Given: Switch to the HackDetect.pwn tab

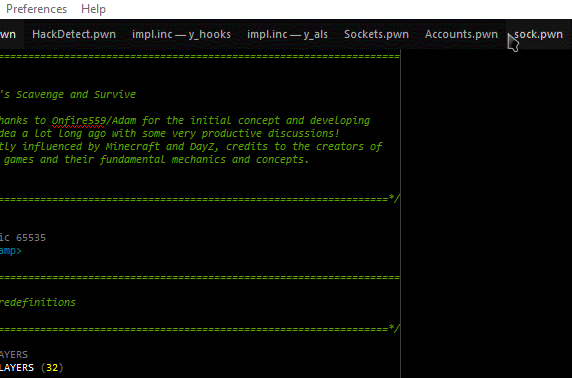Looking at the screenshot, I should click(x=74, y=34).
